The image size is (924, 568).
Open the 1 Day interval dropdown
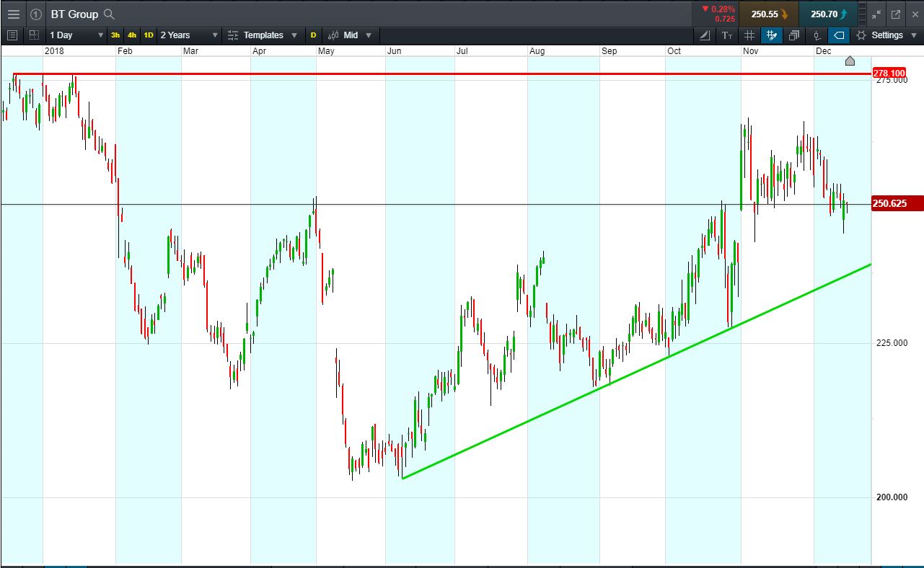(x=77, y=35)
